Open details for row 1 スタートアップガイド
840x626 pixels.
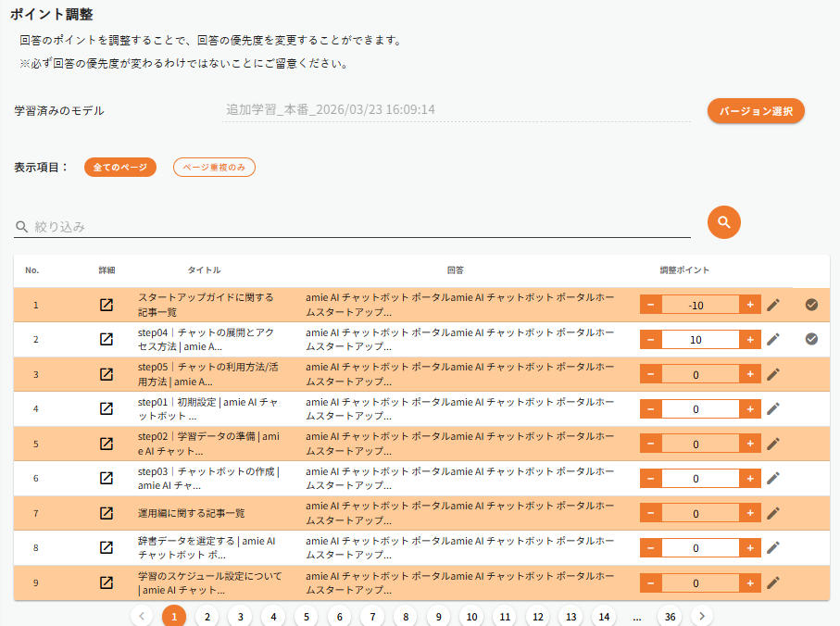pos(107,305)
